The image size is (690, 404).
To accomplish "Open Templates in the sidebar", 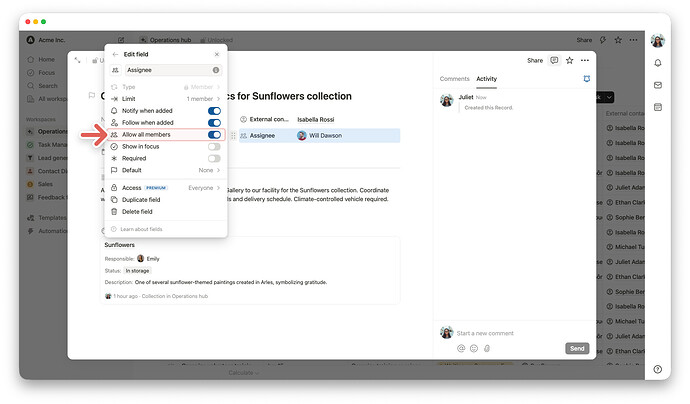I will click(x=47, y=218).
